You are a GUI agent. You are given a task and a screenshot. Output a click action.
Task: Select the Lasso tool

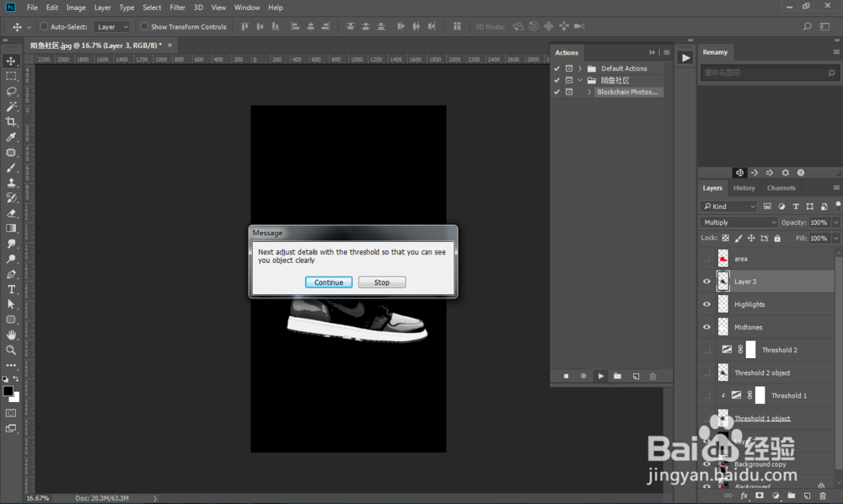(x=11, y=91)
